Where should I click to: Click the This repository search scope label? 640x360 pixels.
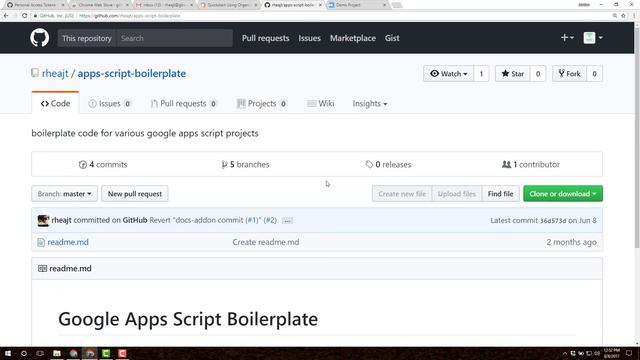87,38
